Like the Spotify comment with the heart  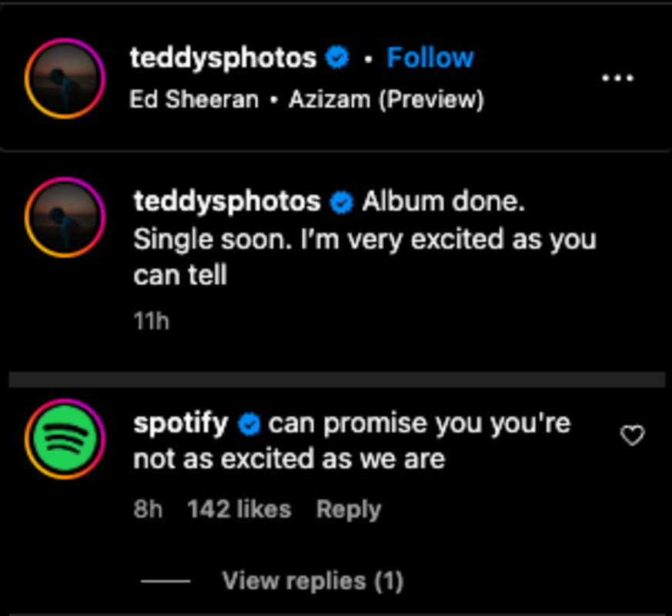pos(632,437)
